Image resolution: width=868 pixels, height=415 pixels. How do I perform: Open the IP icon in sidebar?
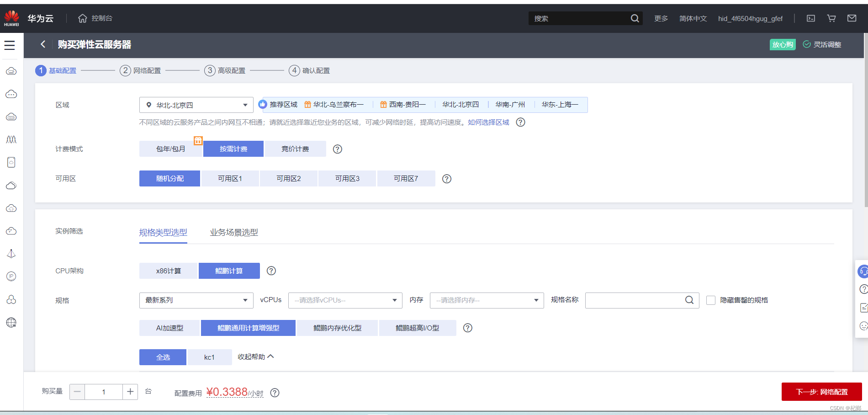pos(11,277)
